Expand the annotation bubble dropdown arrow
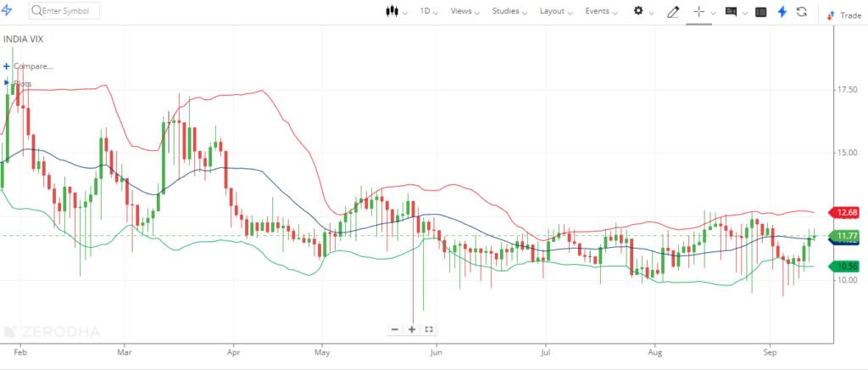868x370 pixels. (745, 13)
